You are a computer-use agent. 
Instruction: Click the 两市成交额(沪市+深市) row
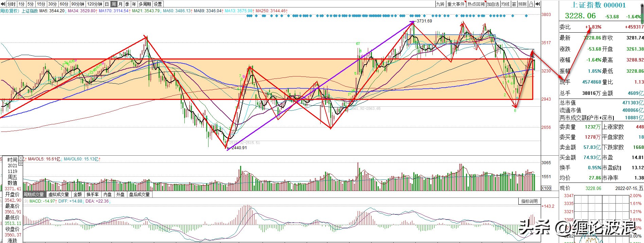click(x=601, y=118)
